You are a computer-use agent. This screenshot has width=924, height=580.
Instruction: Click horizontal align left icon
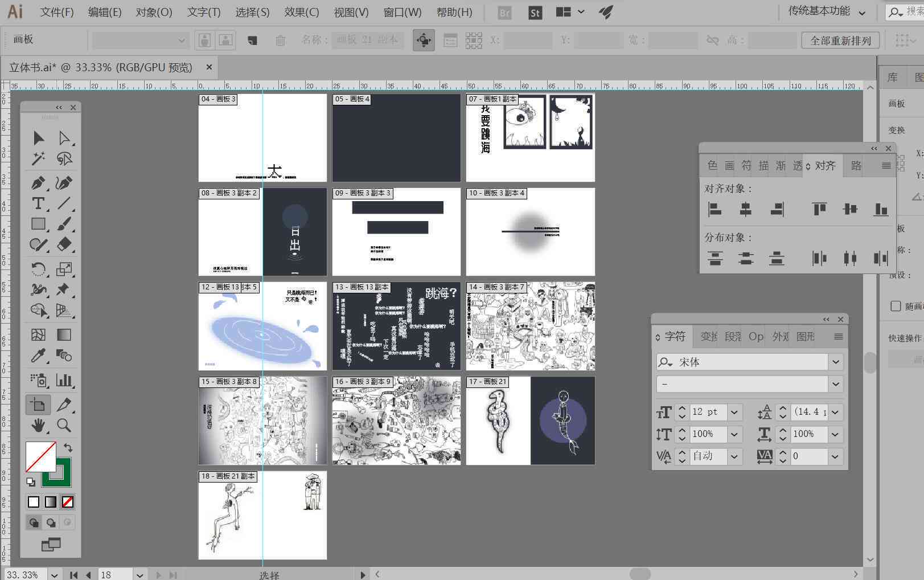(x=715, y=209)
